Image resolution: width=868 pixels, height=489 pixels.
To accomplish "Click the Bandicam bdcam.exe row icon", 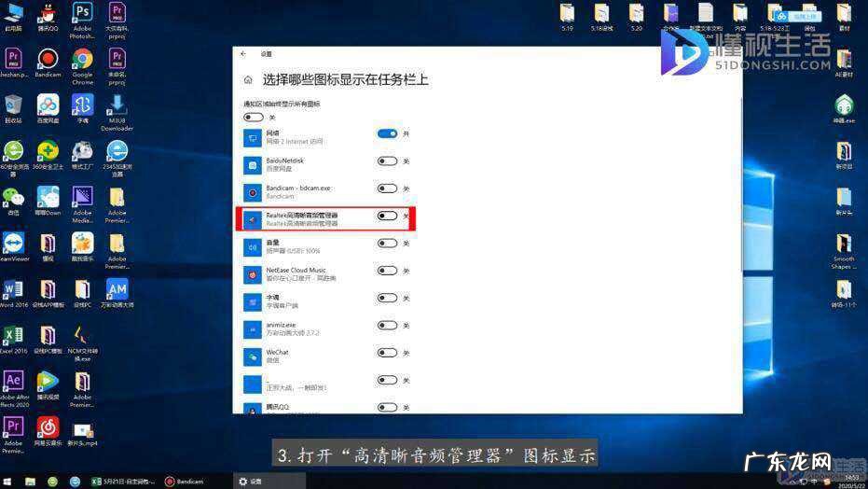I will [x=253, y=192].
